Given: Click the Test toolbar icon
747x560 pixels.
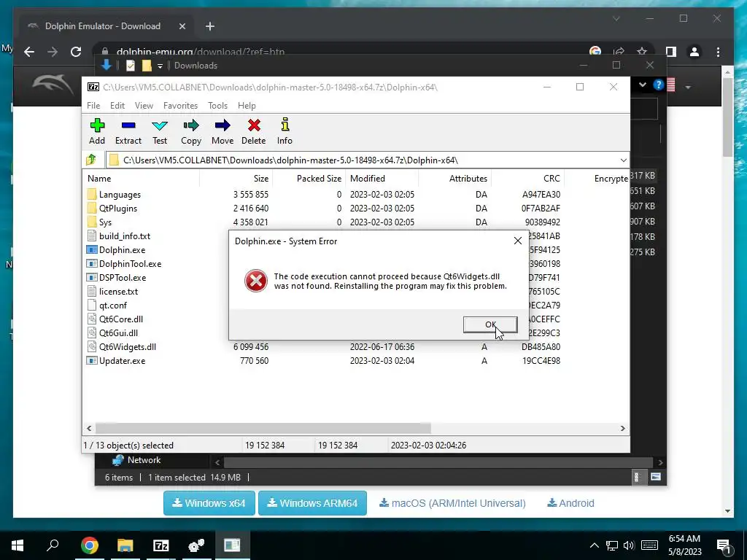Looking at the screenshot, I should 160,131.
